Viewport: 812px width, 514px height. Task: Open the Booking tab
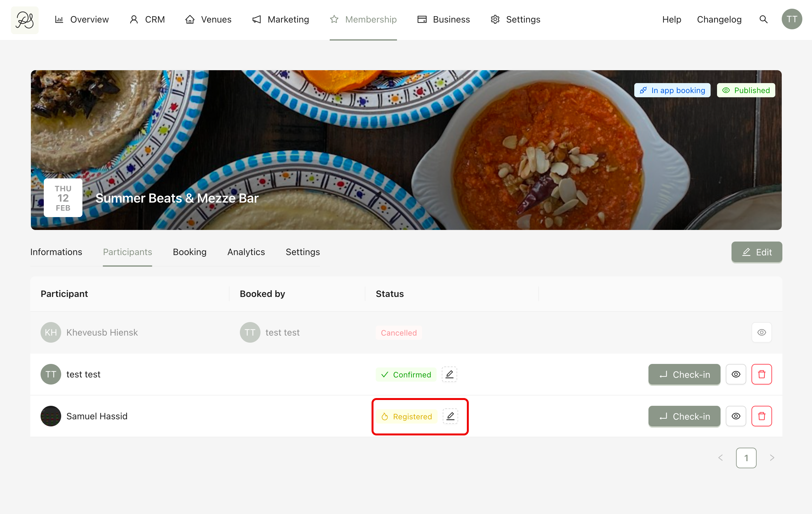click(190, 252)
